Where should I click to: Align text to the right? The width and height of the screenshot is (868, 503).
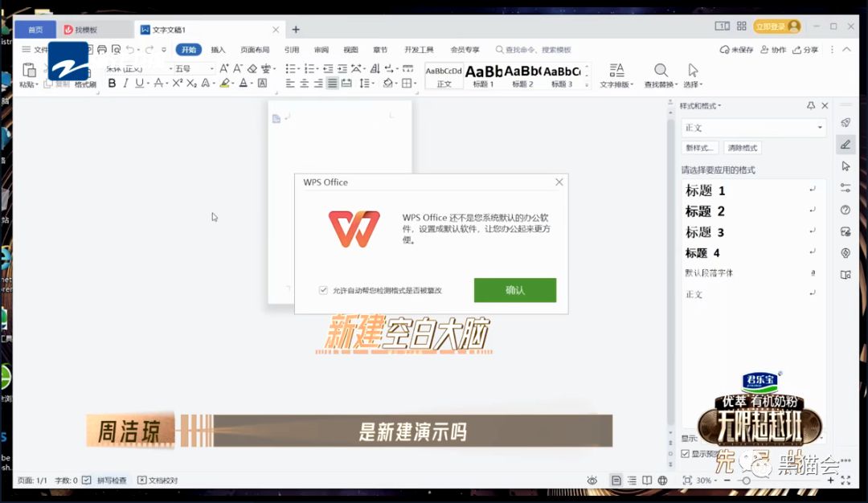point(317,84)
